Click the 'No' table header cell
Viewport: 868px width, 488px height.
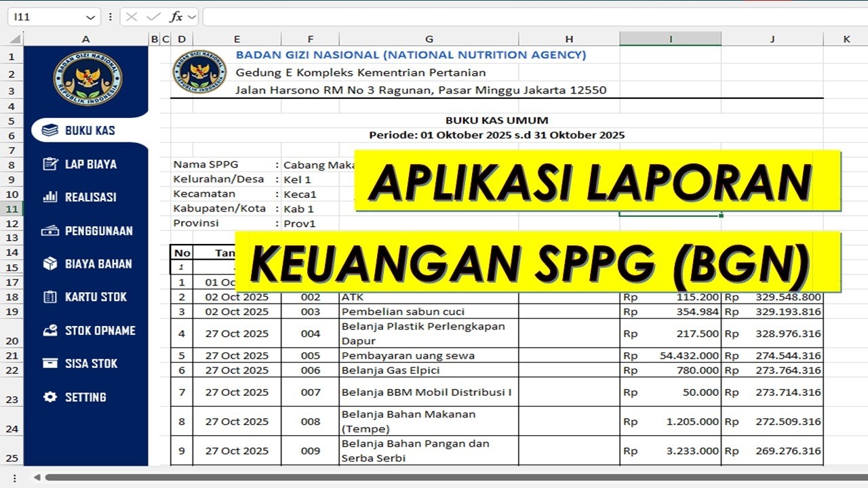tap(182, 252)
